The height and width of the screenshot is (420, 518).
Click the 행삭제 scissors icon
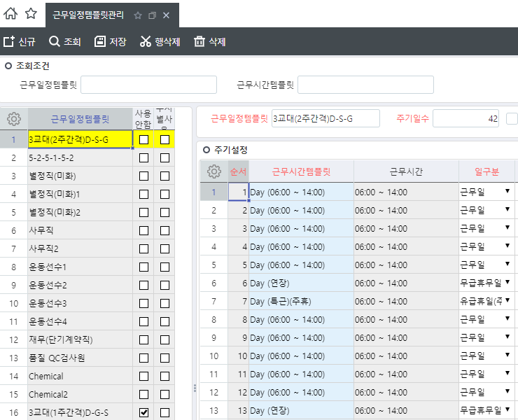coord(146,42)
